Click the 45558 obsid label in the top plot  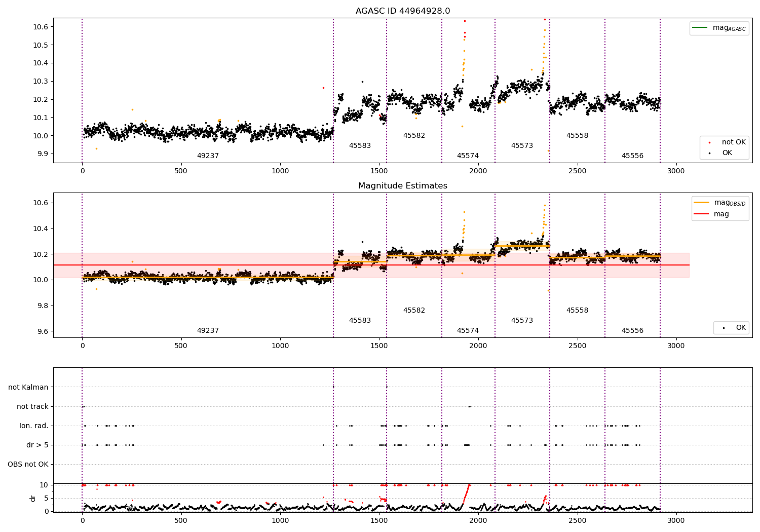coord(577,136)
